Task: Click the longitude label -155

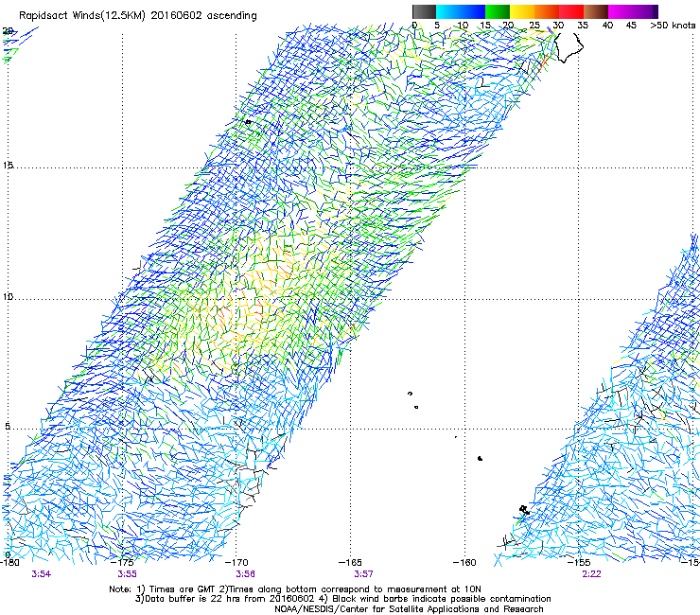Action: pos(579,562)
